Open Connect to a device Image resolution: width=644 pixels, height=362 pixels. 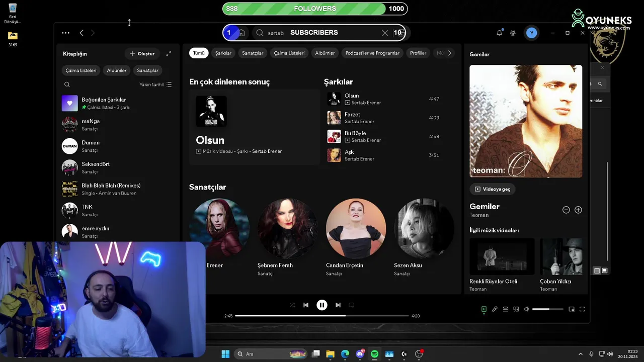tap(516, 309)
